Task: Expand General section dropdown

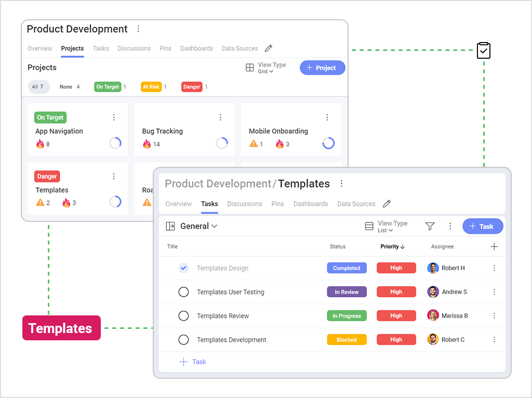Action: [x=199, y=226]
